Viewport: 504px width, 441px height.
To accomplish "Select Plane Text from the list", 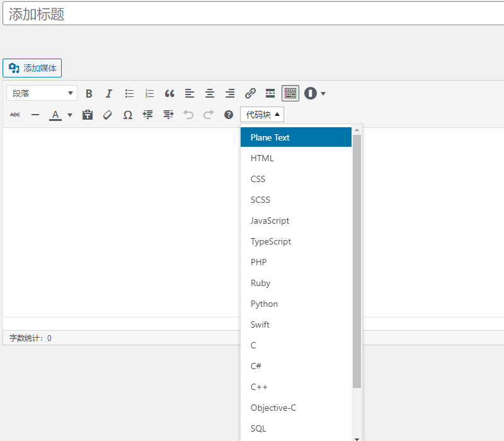I will 296,137.
